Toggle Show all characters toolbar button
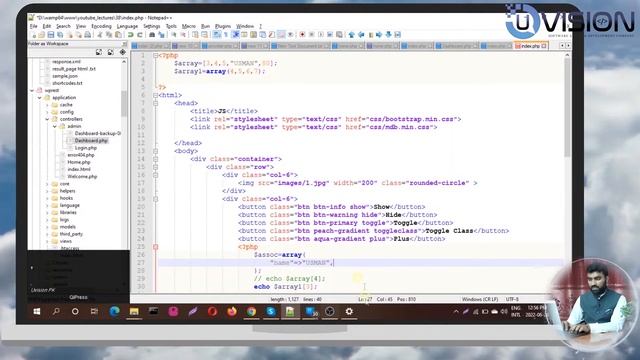Viewport: 640px width, 360px height. coord(226,35)
